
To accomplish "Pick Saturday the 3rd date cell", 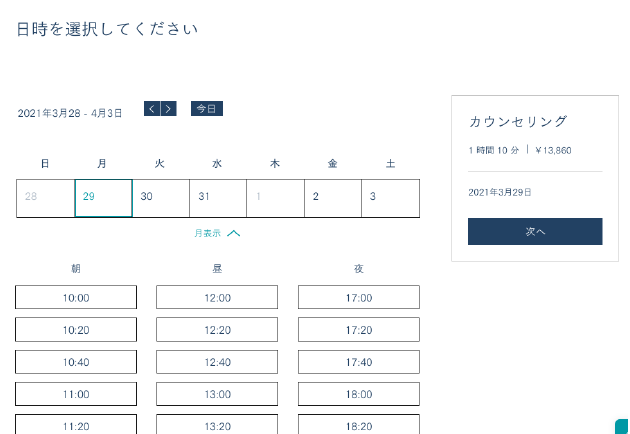I will coord(390,198).
